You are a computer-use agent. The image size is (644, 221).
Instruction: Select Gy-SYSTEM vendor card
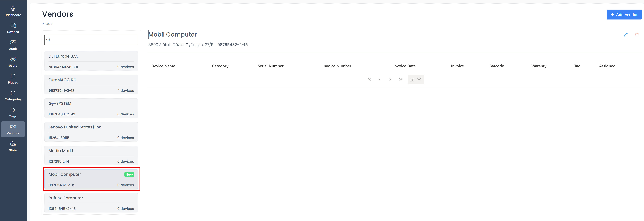tap(91, 108)
